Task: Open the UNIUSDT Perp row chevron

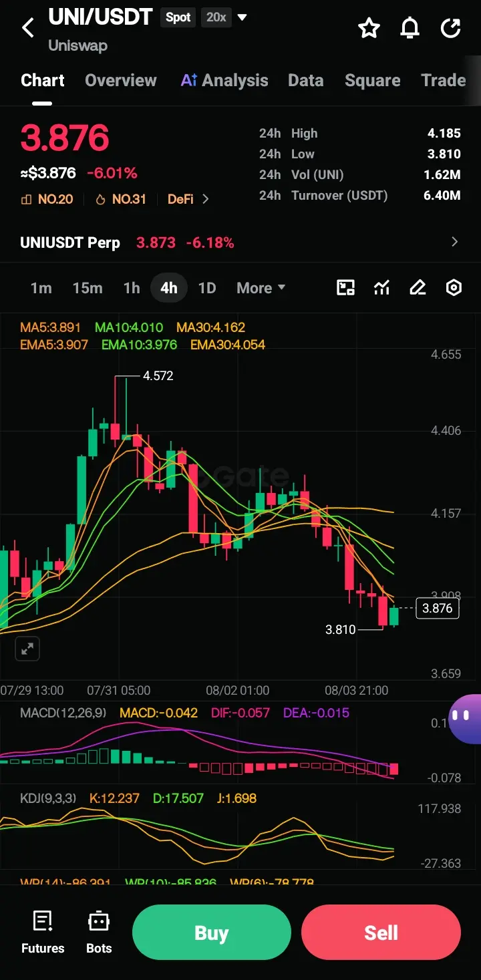Action: tap(455, 242)
